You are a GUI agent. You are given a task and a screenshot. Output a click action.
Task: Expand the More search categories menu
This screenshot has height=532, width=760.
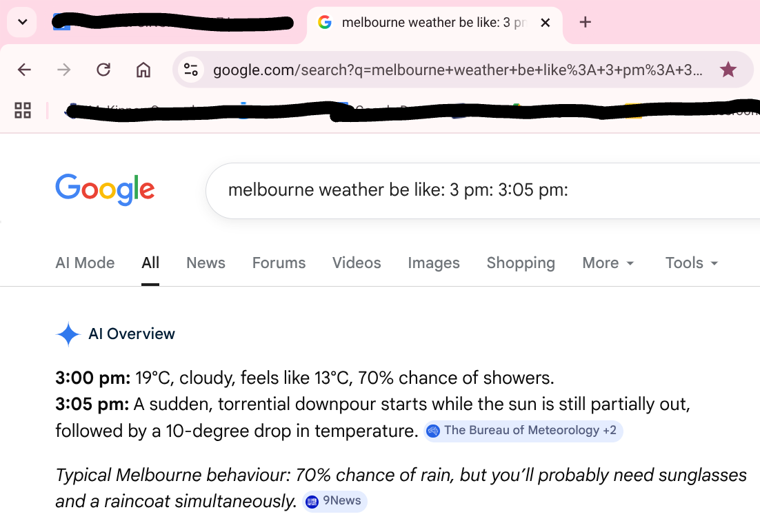pos(608,263)
